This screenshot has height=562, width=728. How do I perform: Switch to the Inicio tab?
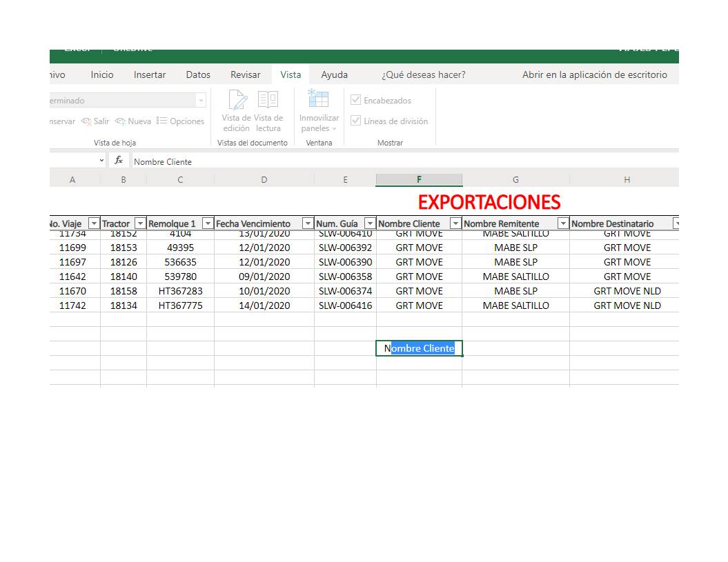(x=102, y=74)
